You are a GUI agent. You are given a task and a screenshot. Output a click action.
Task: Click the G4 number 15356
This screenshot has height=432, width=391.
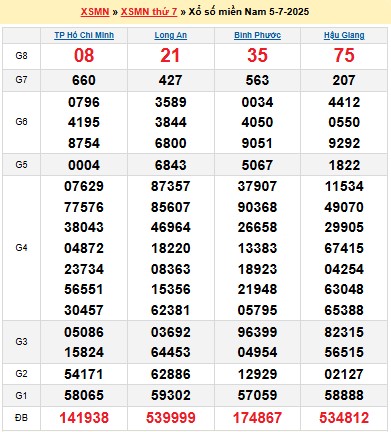tap(171, 289)
